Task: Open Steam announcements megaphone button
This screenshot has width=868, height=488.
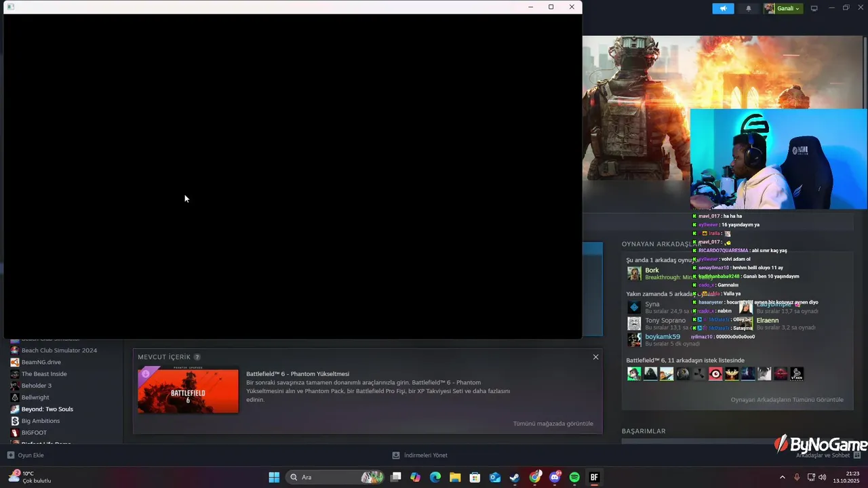Action: (x=723, y=9)
